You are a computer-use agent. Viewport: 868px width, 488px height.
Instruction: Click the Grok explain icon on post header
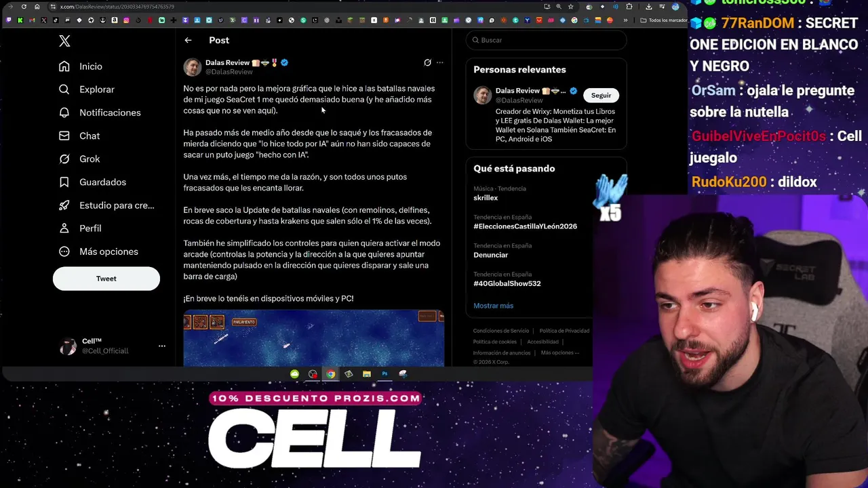pyautogui.click(x=427, y=62)
